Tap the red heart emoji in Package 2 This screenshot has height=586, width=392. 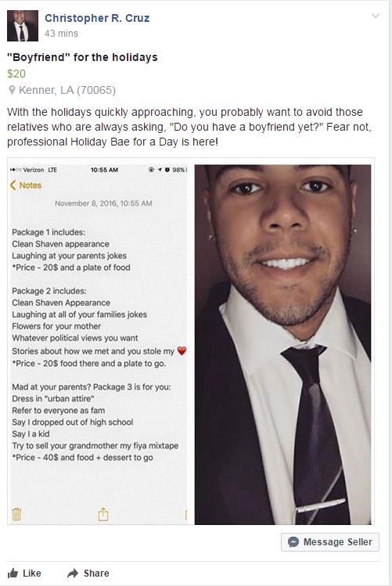click(182, 351)
